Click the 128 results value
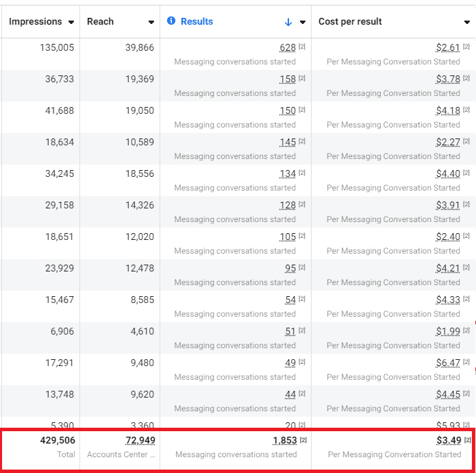This screenshot has width=476, height=473. 288,206
